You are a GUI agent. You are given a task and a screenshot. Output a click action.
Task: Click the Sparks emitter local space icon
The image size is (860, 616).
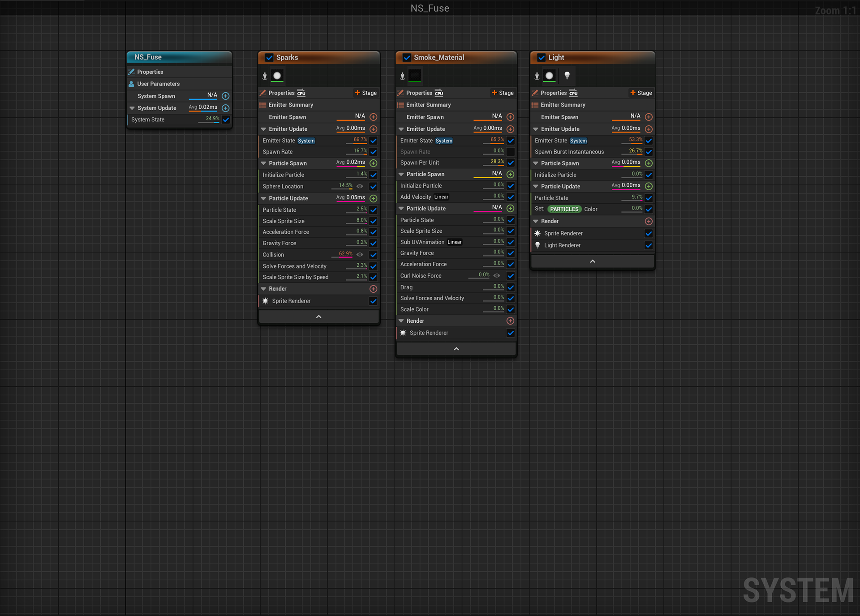pyautogui.click(x=265, y=76)
